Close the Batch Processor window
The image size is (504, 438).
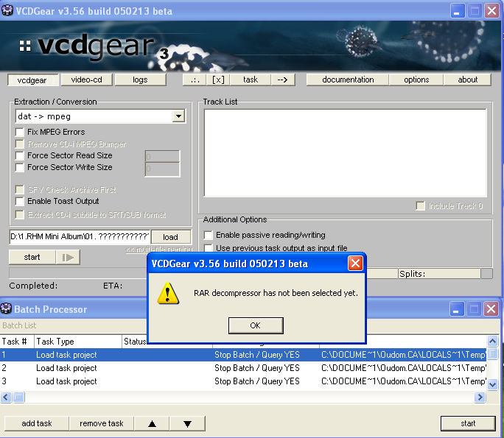pos(491,309)
